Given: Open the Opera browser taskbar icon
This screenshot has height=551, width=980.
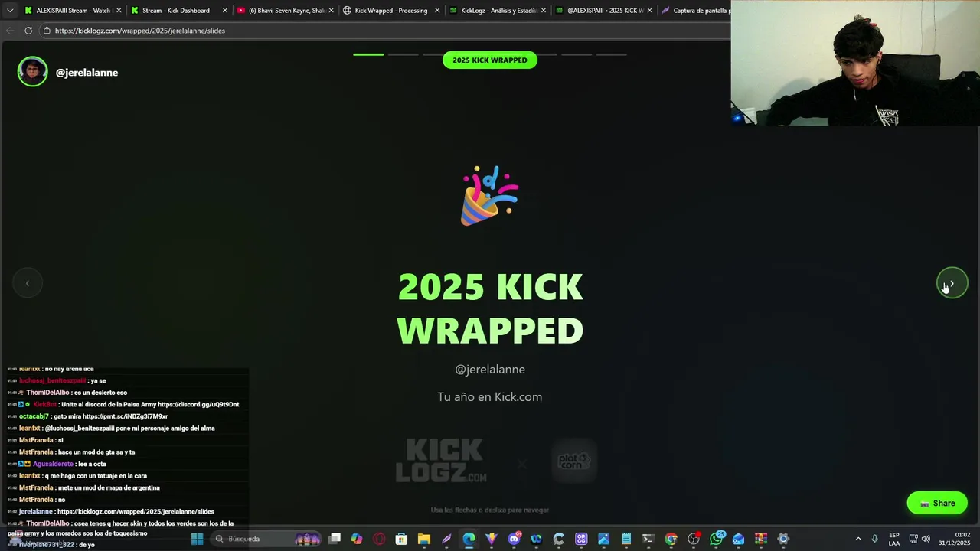Looking at the screenshot, I should (379, 539).
